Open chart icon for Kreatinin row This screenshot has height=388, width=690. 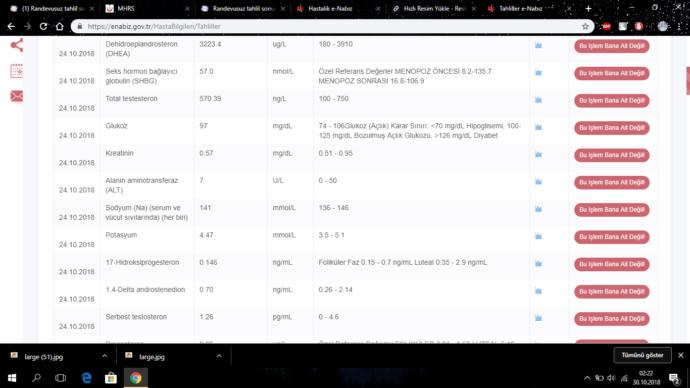[538, 154]
